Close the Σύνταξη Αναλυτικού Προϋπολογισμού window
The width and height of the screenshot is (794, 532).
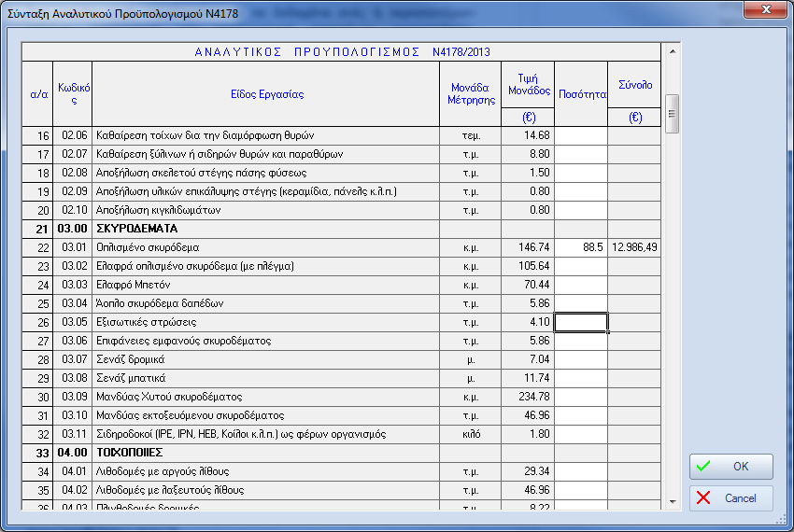coord(765,9)
